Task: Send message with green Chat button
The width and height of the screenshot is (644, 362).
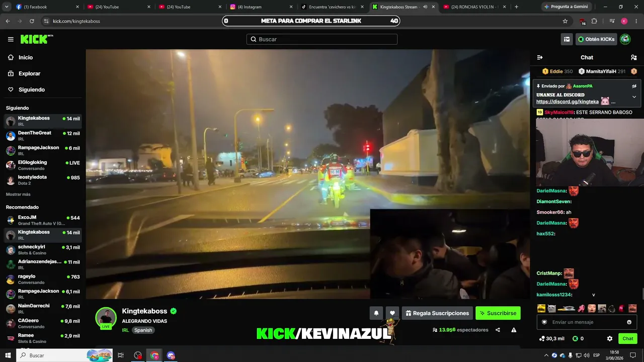Action: pos(628,339)
